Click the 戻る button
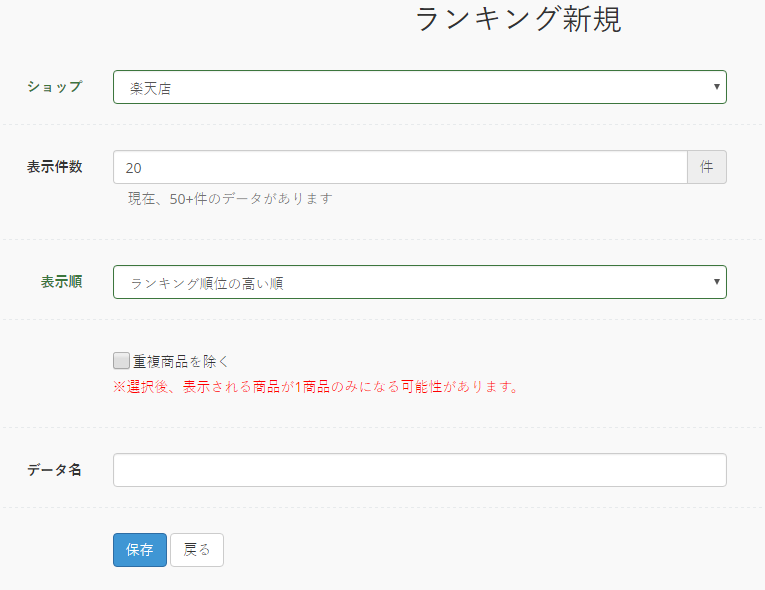Viewport: 765px width, 590px height. 197,550
